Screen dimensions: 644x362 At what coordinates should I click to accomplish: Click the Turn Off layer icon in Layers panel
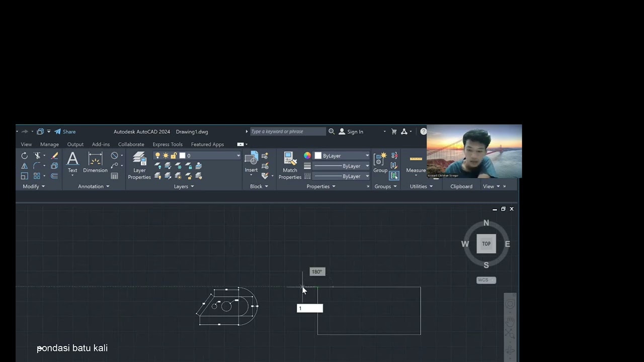point(157,165)
